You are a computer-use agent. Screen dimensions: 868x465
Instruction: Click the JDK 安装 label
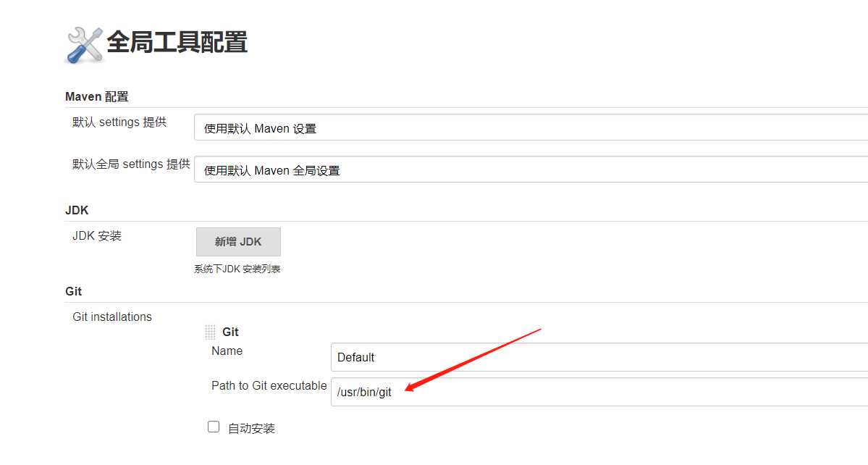tap(97, 236)
